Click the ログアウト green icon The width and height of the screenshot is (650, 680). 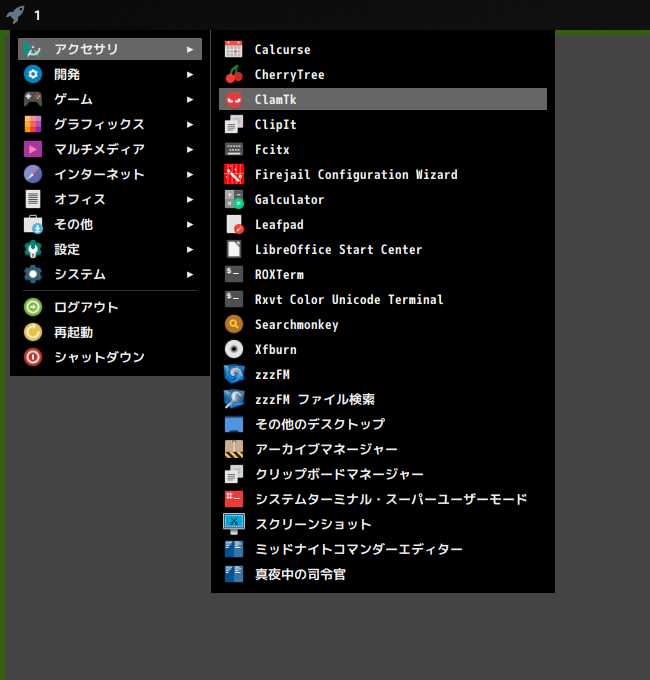pos(33,307)
